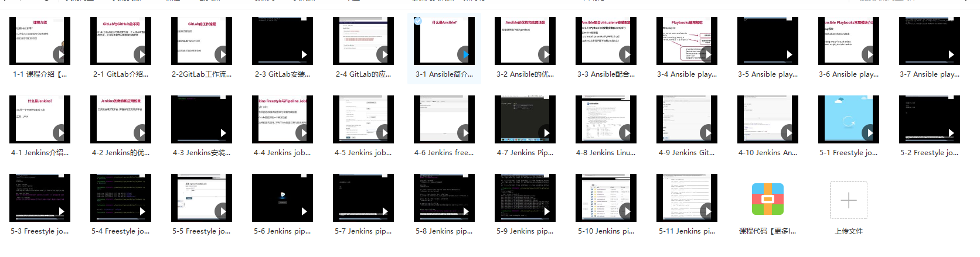Select the filename text 5-6 Jenkins pip...

pos(283,231)
